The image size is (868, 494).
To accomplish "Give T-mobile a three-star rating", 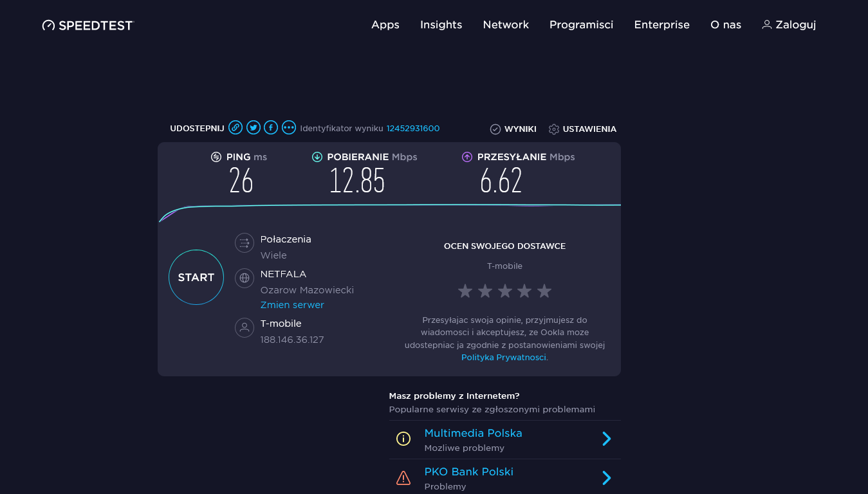I will (504, 291).
